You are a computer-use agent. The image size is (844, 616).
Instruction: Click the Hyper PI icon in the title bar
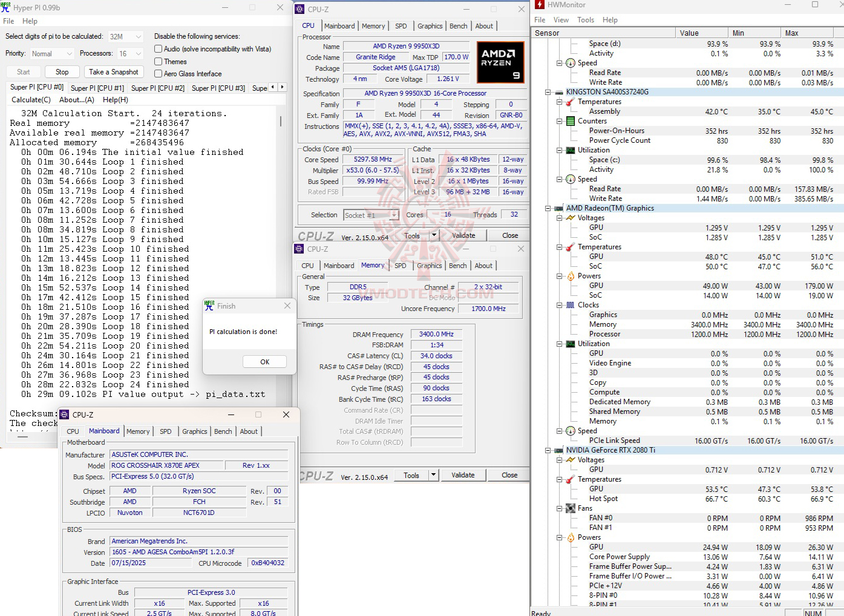coord(6,7)
